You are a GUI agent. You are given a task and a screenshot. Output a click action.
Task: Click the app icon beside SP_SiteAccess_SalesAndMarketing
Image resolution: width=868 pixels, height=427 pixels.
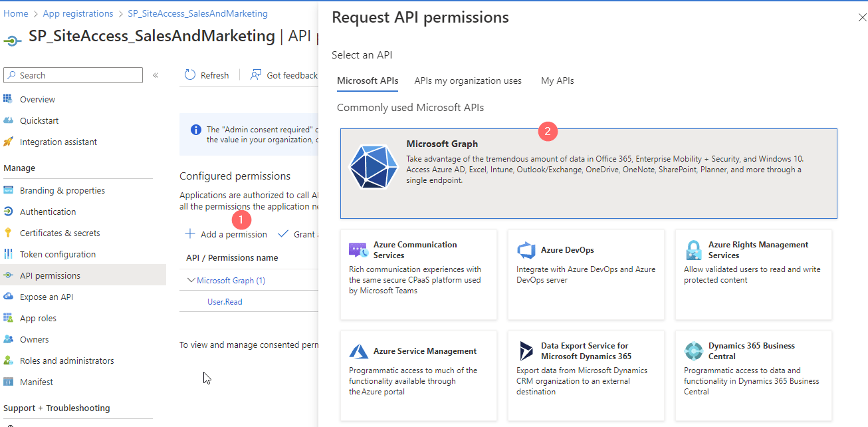[x=12, y=41]
